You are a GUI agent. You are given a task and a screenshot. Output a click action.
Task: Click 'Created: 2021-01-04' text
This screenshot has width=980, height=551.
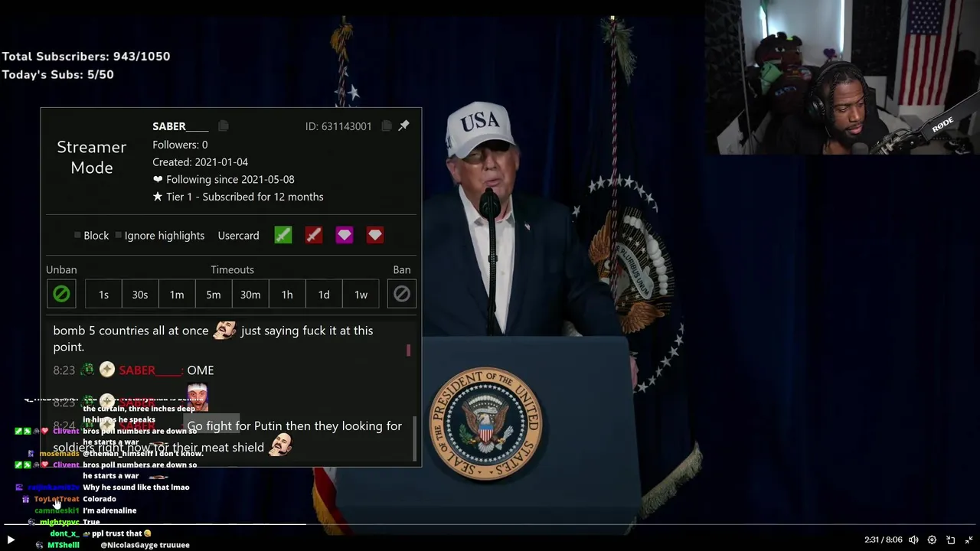tap(200, 162)
